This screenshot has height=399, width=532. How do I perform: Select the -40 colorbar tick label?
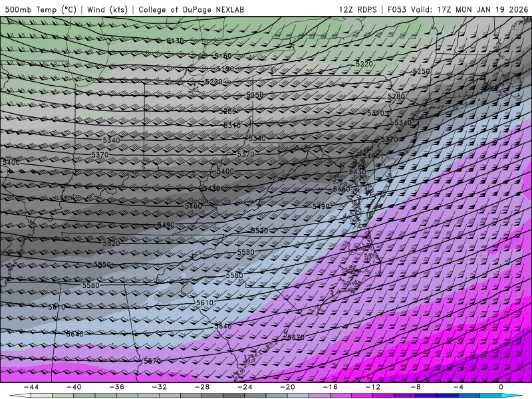coord(74,387)
